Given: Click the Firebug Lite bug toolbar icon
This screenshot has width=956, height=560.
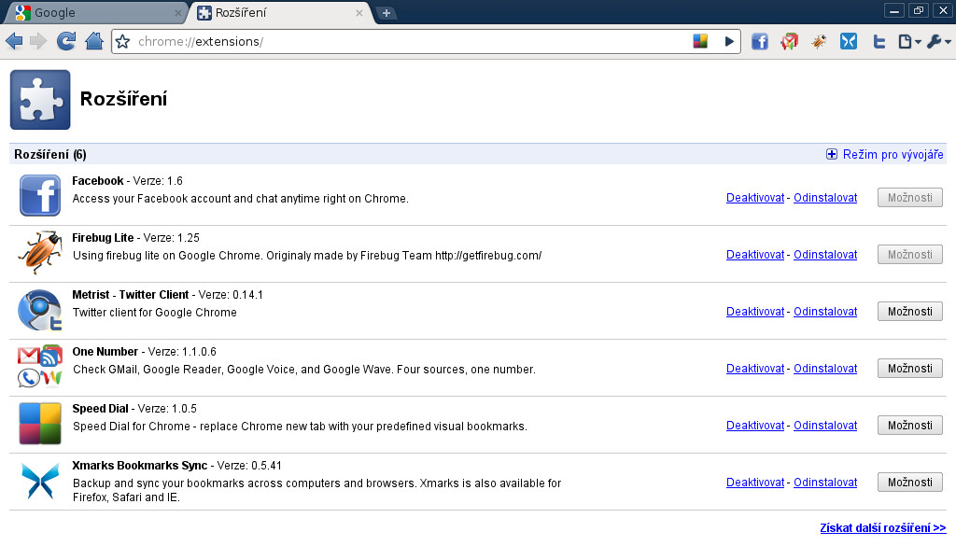Looking at the screenshot, I should tap(819, 42).
